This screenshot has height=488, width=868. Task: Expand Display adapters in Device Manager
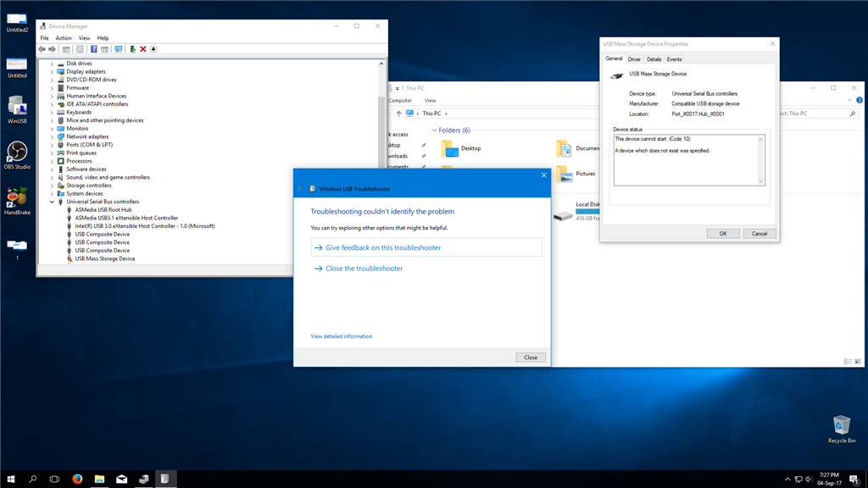(52, 72)
